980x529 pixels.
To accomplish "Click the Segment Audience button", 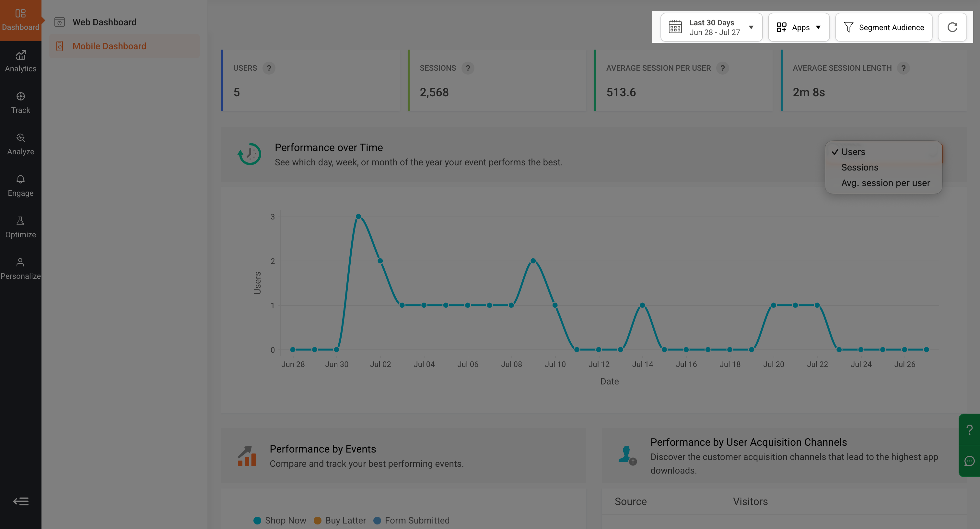I will [x=883, y=28].
